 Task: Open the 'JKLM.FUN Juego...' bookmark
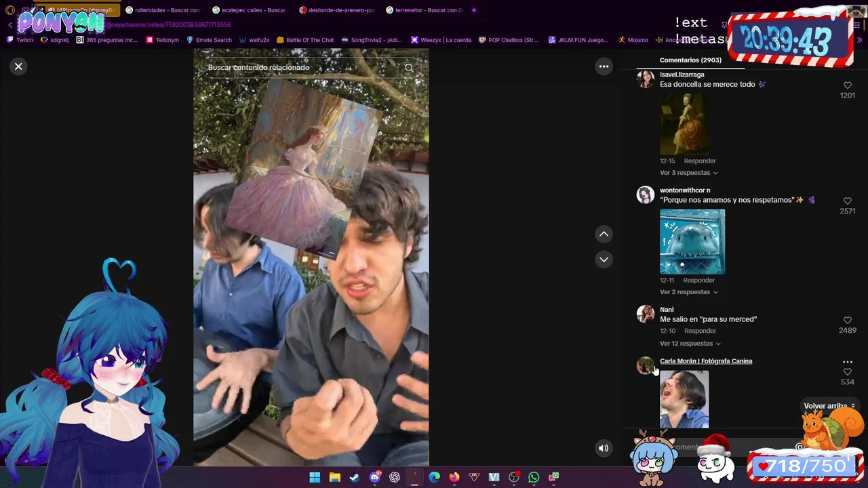tap(578, 40)
